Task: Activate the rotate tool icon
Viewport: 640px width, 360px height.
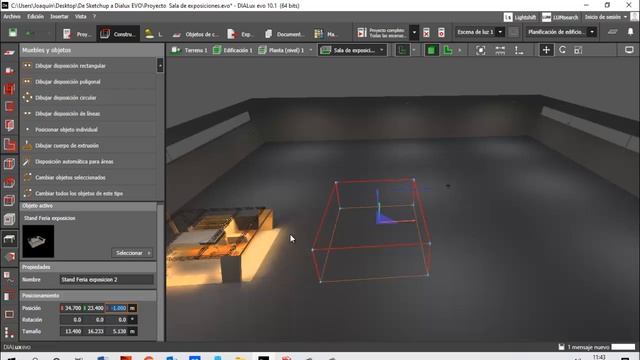Action: click(563, 50)
